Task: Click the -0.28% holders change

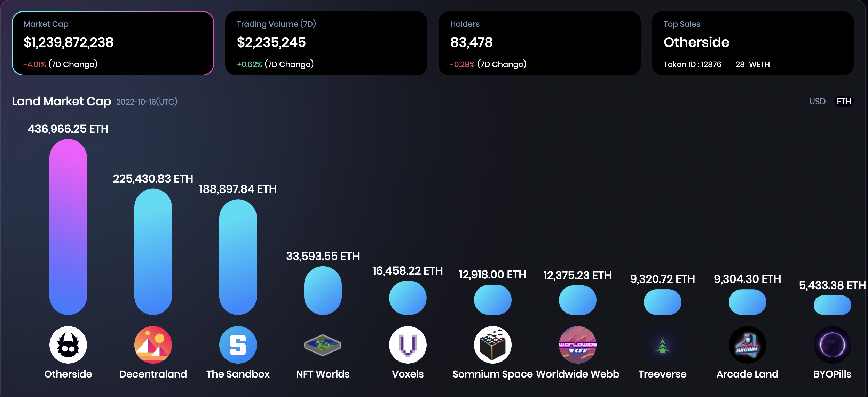Action: (x=462, y=64)
